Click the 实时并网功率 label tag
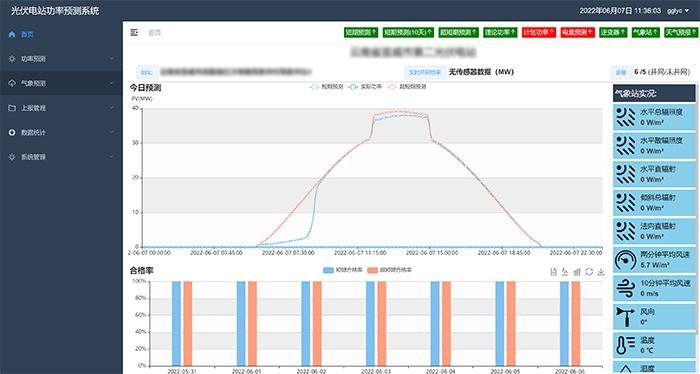 pyautogui.click(x=425, y=72)
